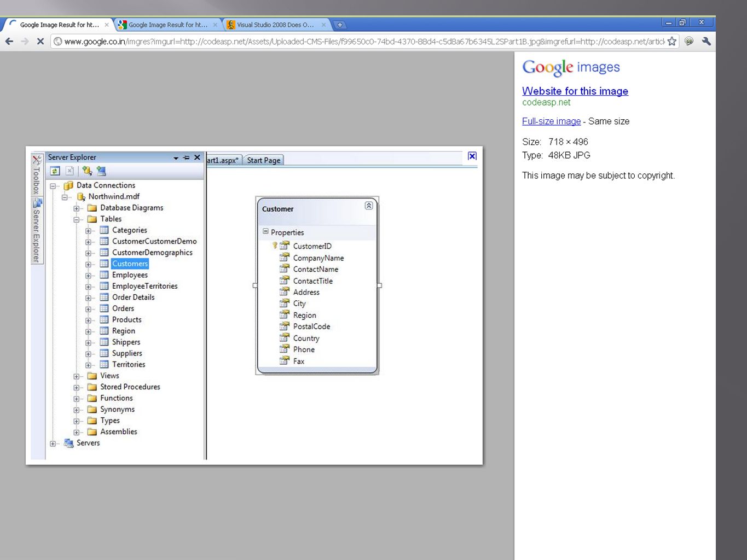Image resolution: width=747 pixels, height=560 pixels.
Task: Click Connect to Database icon
Action: coord(87,171)
